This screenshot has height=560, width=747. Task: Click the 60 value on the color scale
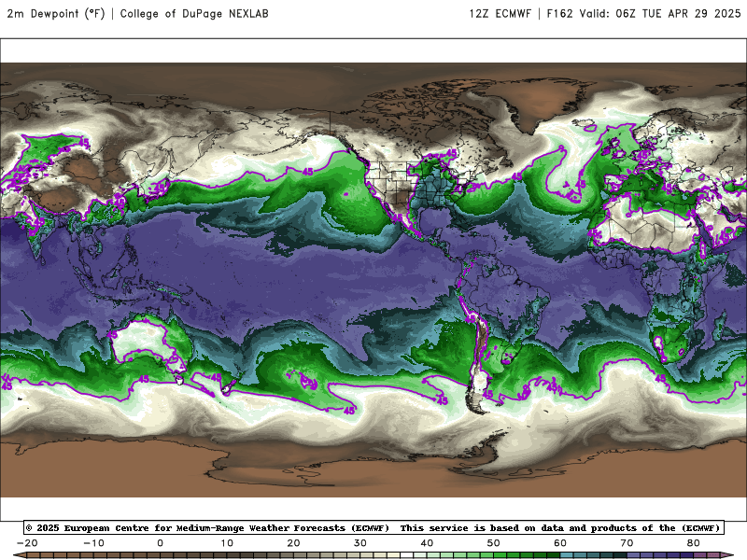point(560,543)
